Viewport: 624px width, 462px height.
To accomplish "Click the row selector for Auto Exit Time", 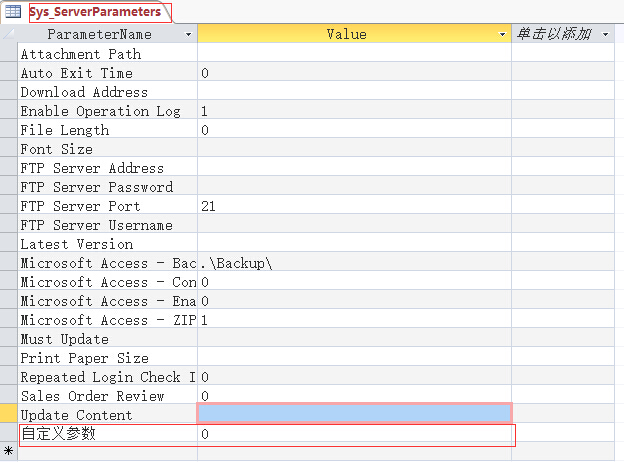I will [x=9, y=73].
